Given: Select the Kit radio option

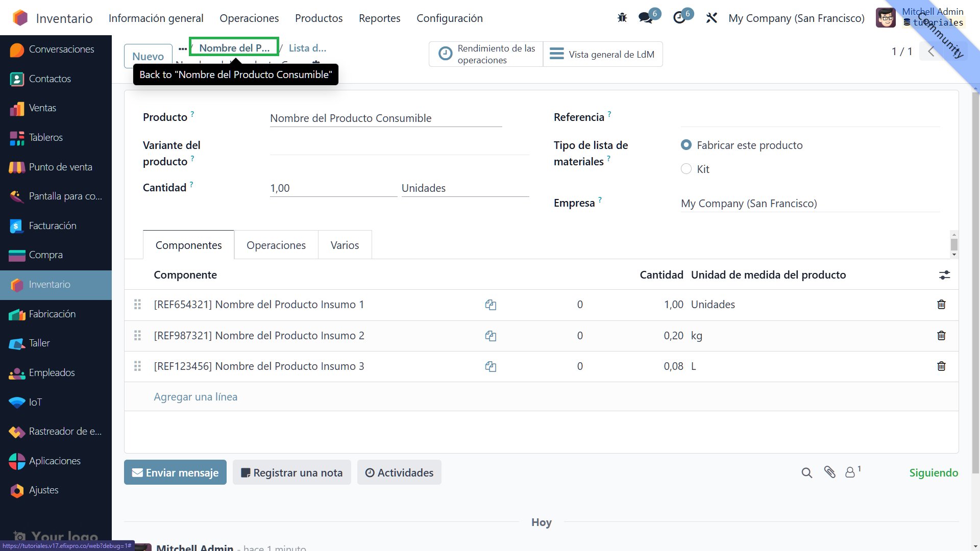Looking at the screenshot, I should [686, 169].
